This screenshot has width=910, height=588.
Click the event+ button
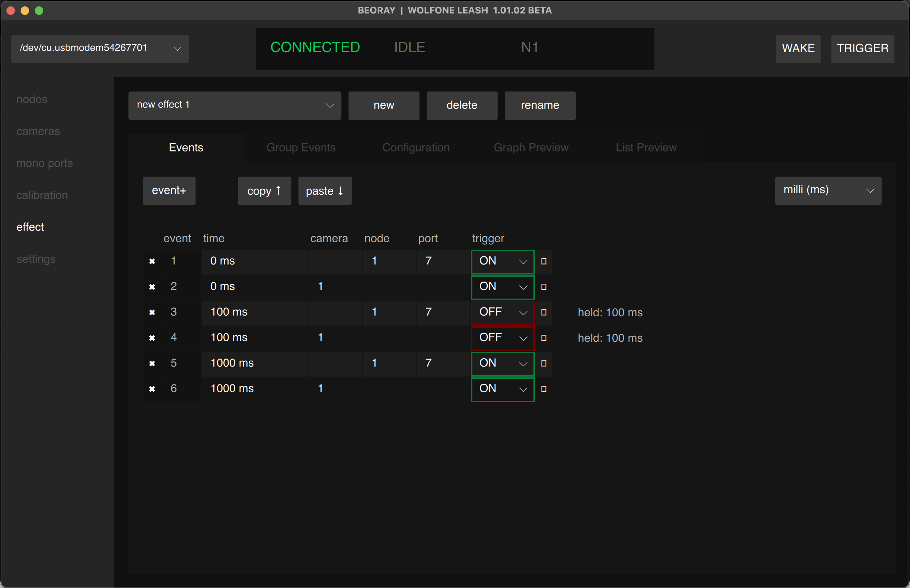point(169,190)
